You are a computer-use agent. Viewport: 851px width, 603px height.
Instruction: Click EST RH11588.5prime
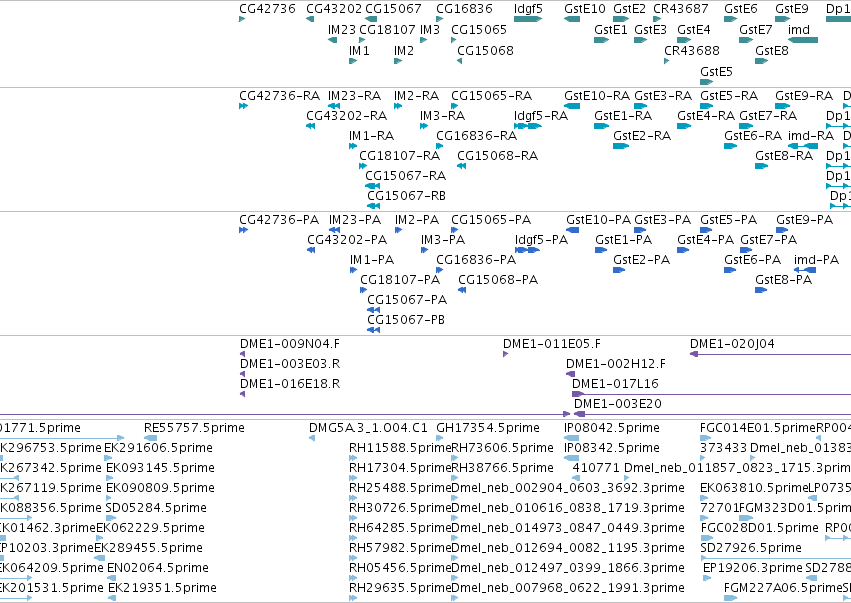click(x=400, y=448)
